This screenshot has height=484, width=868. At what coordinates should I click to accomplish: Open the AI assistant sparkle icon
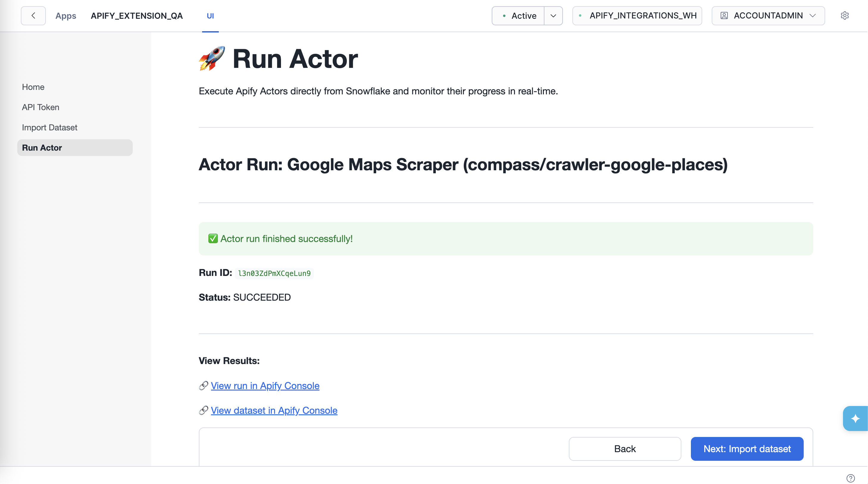click(x=855, y=418)
